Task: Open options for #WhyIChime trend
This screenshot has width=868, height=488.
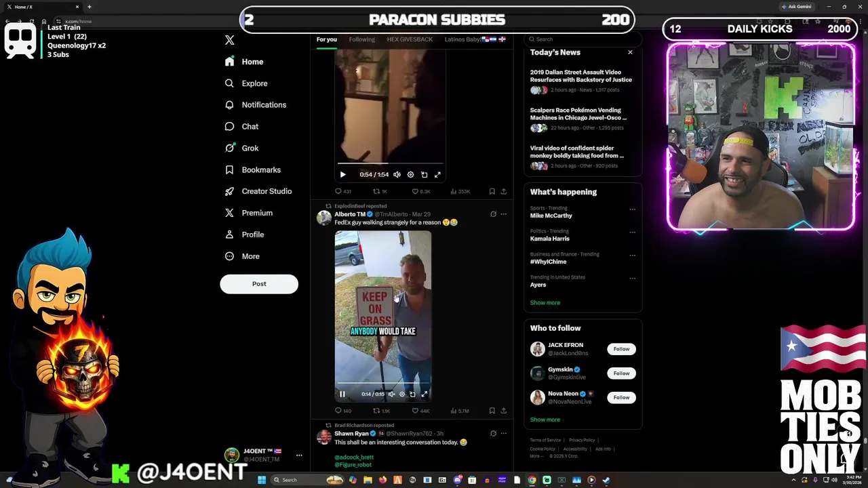Action: click(632, 256)
